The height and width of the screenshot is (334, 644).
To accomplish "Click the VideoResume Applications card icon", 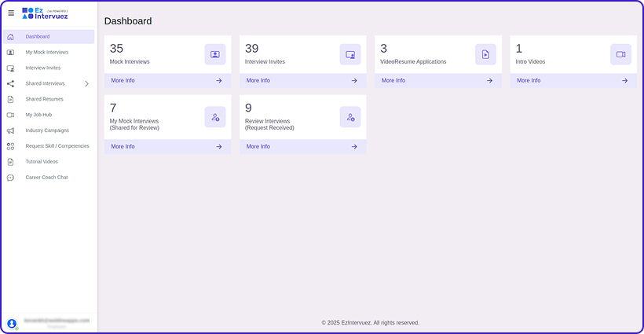I will [485, 54].
